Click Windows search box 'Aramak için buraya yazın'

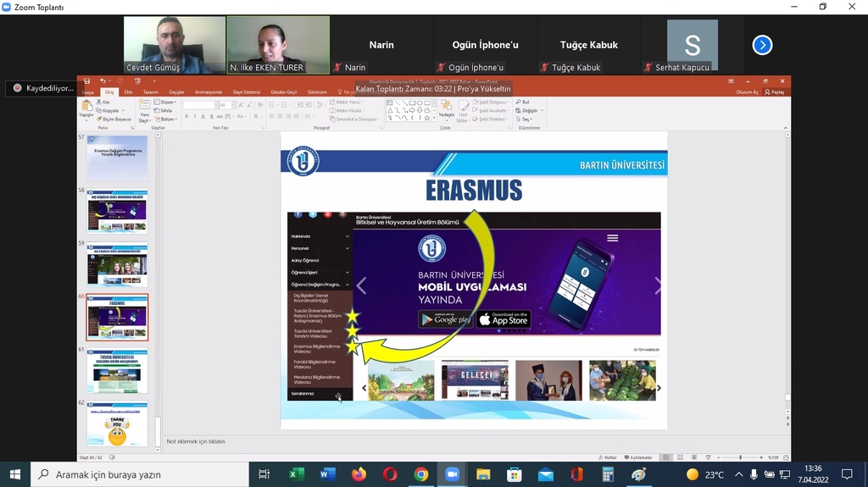tap(140, 474)
